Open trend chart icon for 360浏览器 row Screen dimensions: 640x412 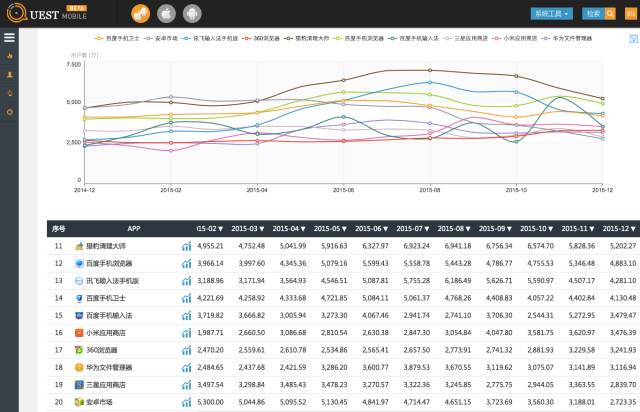[187, 350]
